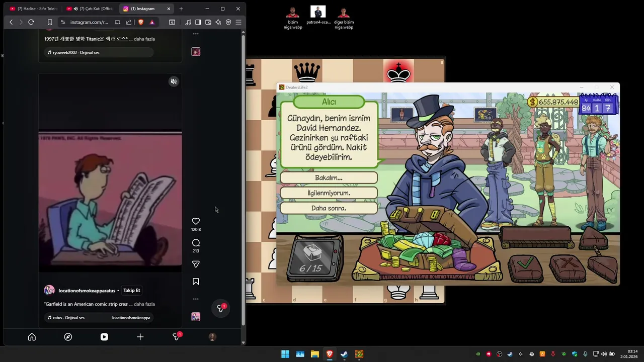Choose Bakalım... in DealersLife2 dialog
Image resolution: width=644 pixels, height=362 pixels.
point(329,177)
